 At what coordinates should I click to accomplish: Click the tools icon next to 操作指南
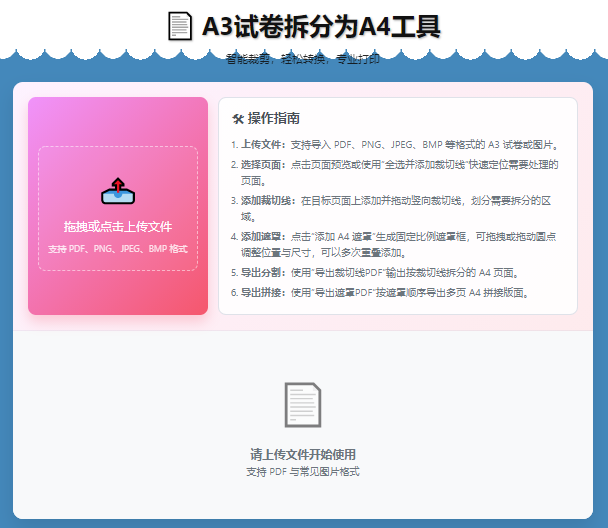238,119
